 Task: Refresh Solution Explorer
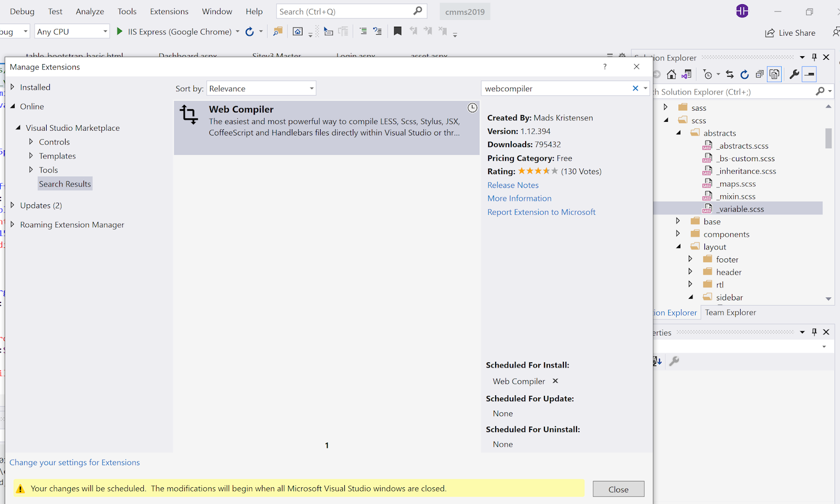coord(744,75)
